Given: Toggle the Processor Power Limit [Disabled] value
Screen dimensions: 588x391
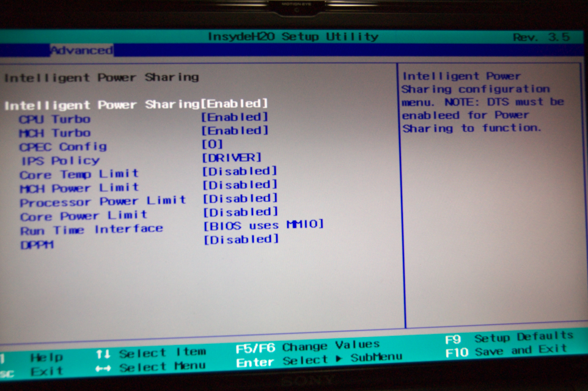Looking at the screenshot, I should tap(240, 199).
